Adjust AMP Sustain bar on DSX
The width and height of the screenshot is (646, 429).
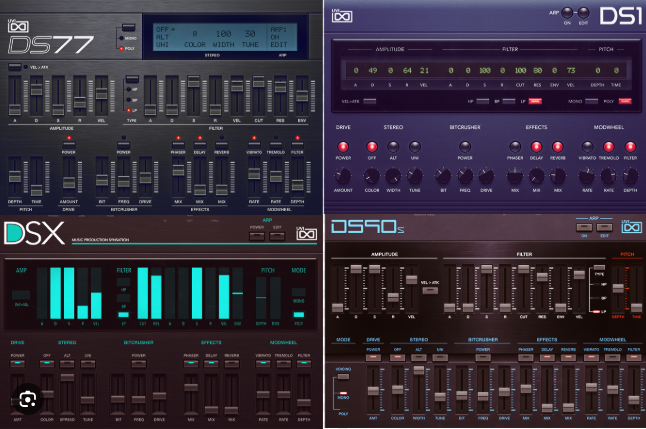click(69, 293)
